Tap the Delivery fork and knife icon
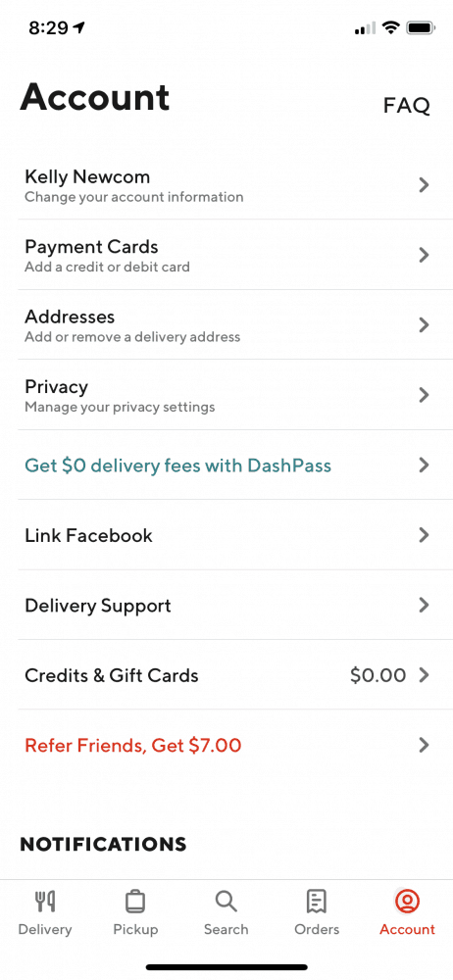Viewport: 453px width, 980px height. tap(44, 902)
